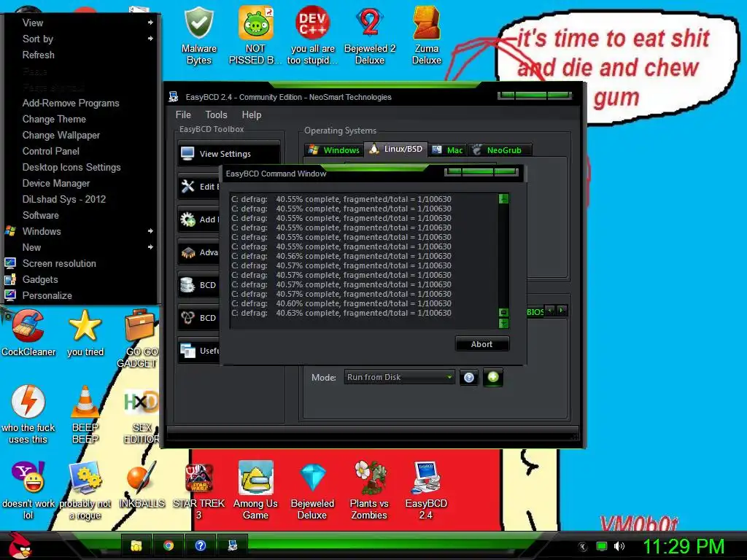Image resolution: width=747 pixels, height=560 pixels.
Task: Open the Tools menu in EasyBCD
Action: coord(216,114)
